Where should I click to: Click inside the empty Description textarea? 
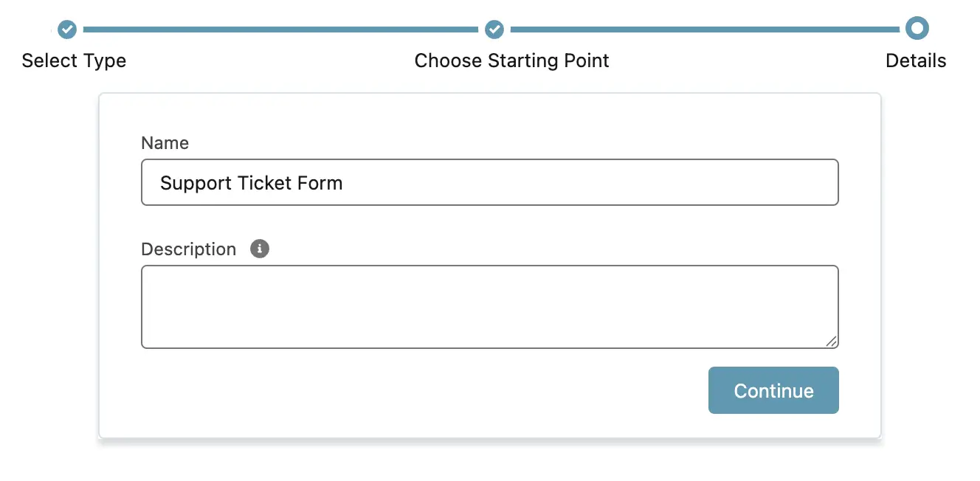pyautogui.click(x=490, y=307)
